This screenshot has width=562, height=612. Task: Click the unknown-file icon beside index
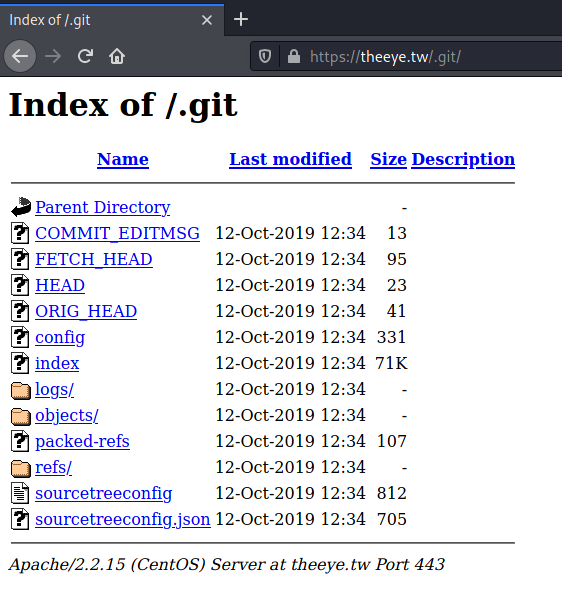[x=20, y=363]
